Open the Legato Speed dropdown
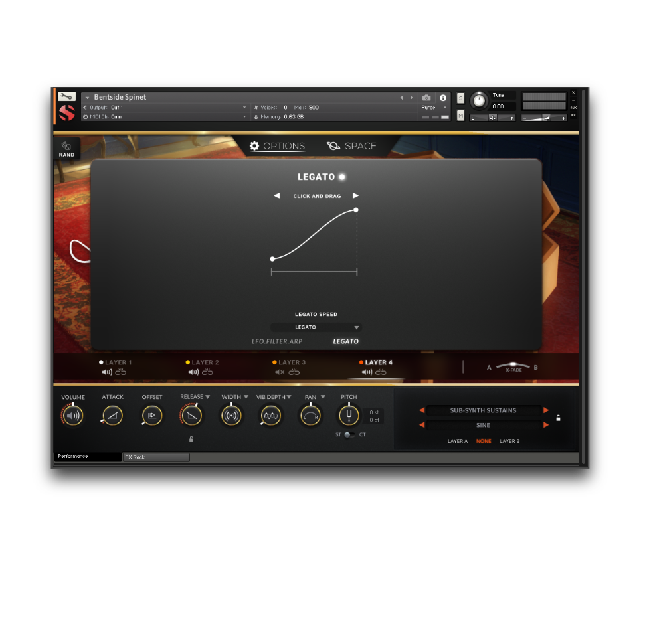 [316, 327]
